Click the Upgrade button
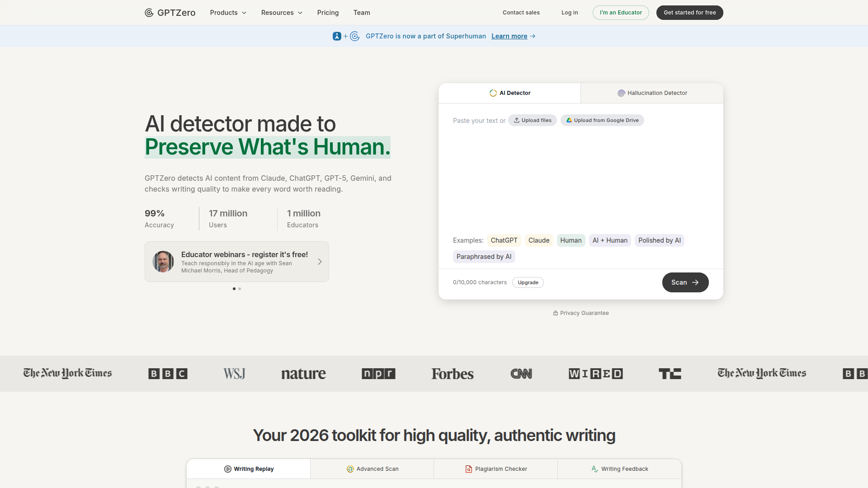This screenshot has width=868, height=488. 528,282
